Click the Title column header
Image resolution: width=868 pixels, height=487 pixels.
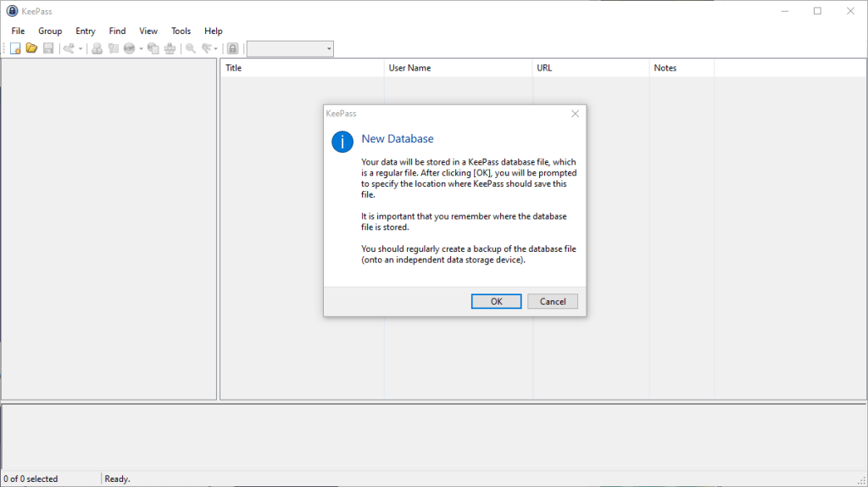coord(303,68)
